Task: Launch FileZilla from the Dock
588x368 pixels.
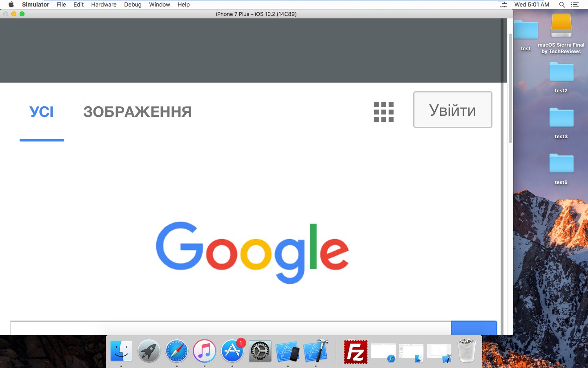Action: pyautogui.click(x=356, y=352)
